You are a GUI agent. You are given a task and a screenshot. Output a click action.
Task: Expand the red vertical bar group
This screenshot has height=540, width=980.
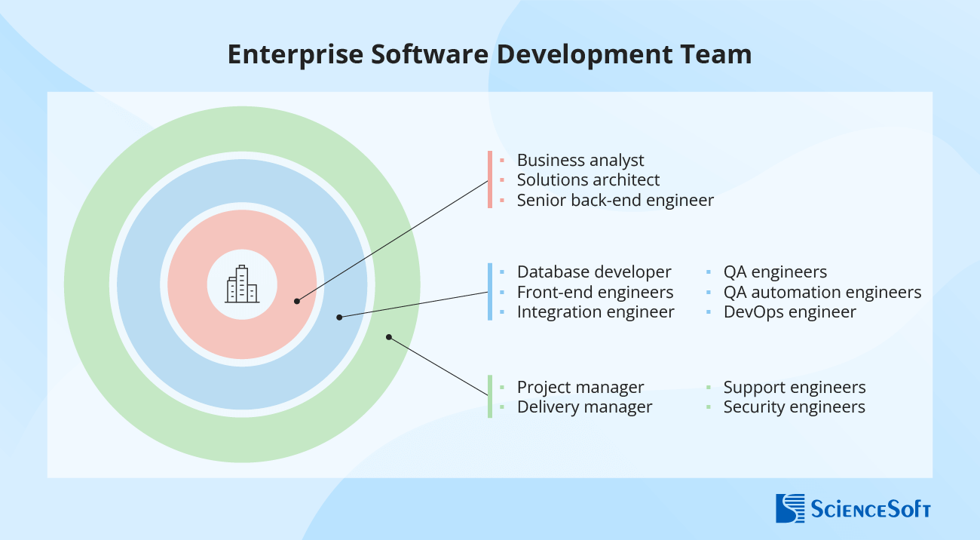point(491,179)
